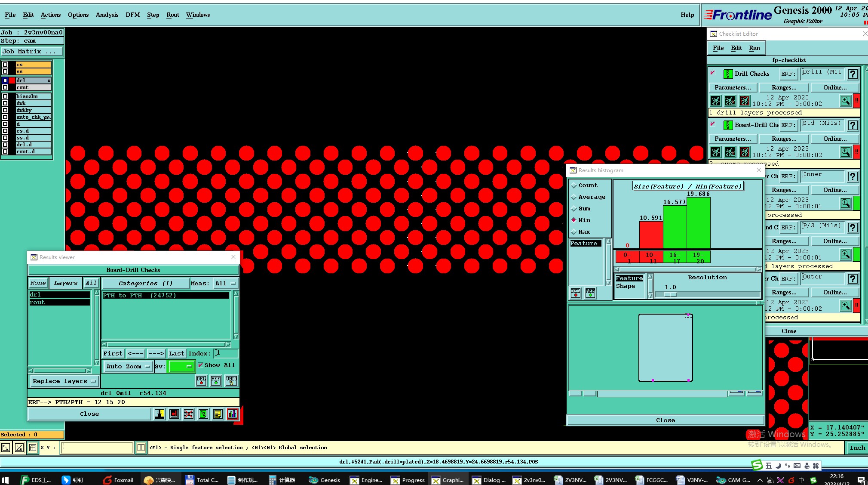Screen dimensions: 868x485
Task: Select the Max radio option
Action: [x=574, y=232]
